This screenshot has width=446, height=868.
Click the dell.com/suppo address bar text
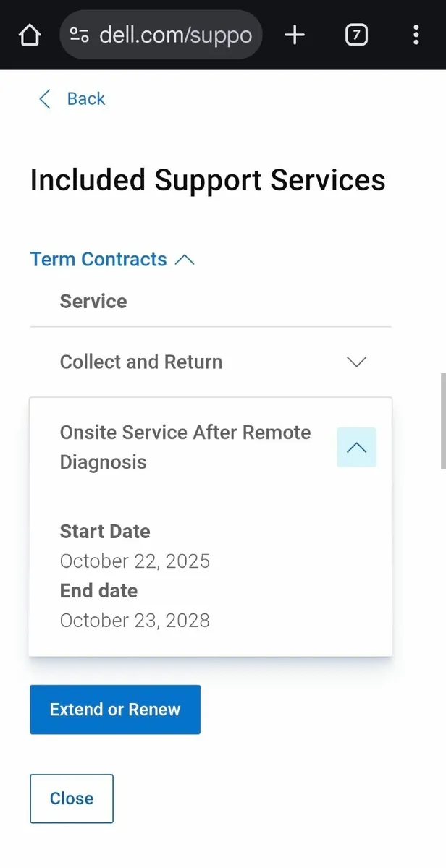(175, 35)
